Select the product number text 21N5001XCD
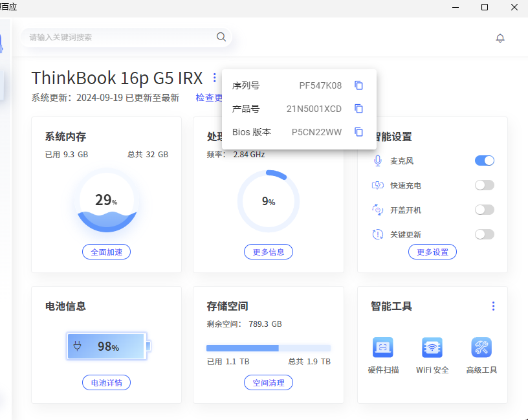The height and width of the screenshot is (420, 528). [x=314, y=109]
